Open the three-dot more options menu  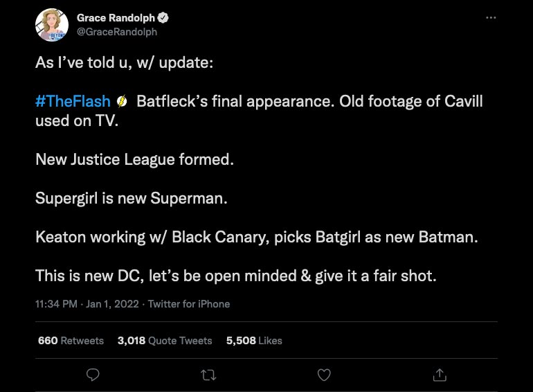point(491,18)
